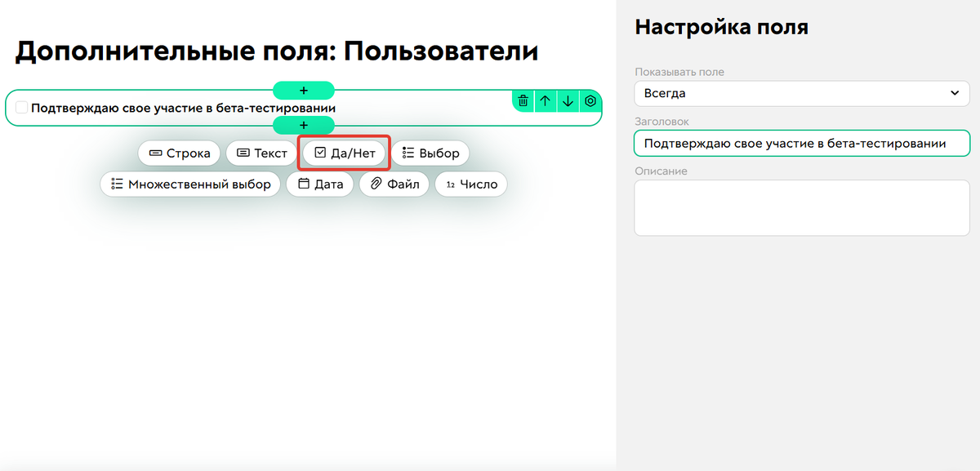Select the Текст field type

pos(261,153)
